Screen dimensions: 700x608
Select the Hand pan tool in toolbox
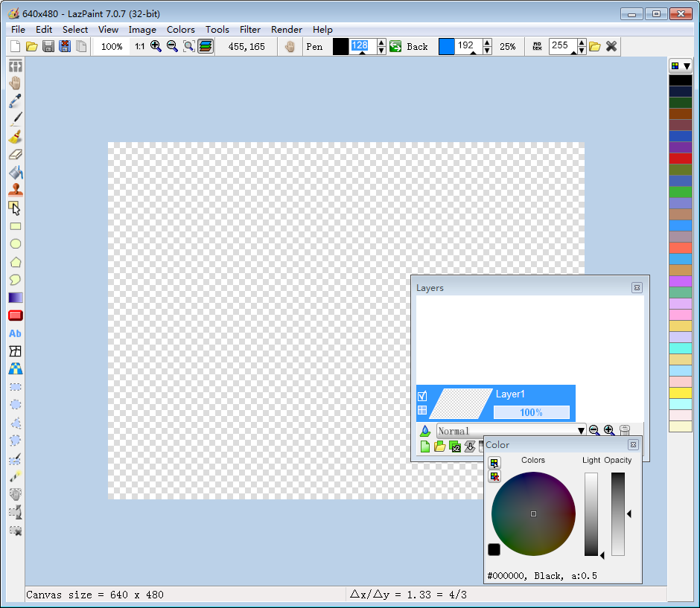coord(15,83)
